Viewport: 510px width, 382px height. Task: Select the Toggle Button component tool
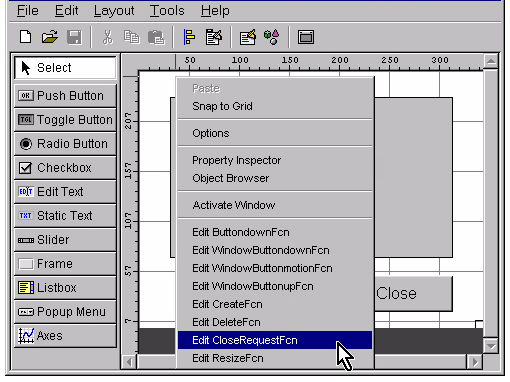65,120
